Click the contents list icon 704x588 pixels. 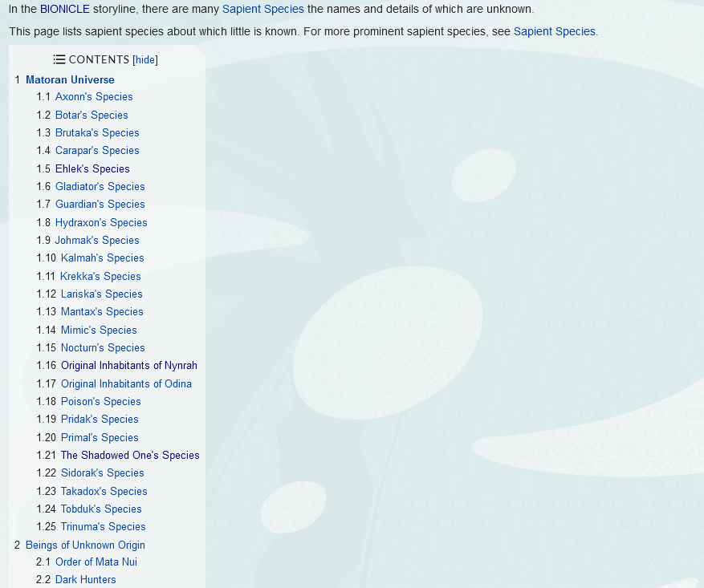(59, 59)
